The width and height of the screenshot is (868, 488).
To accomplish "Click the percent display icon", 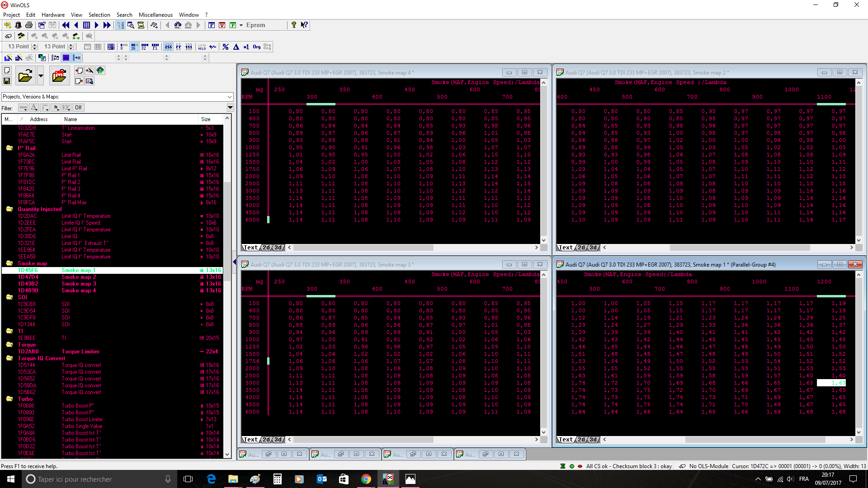I will pyautogui.click(x=226, y=47).
